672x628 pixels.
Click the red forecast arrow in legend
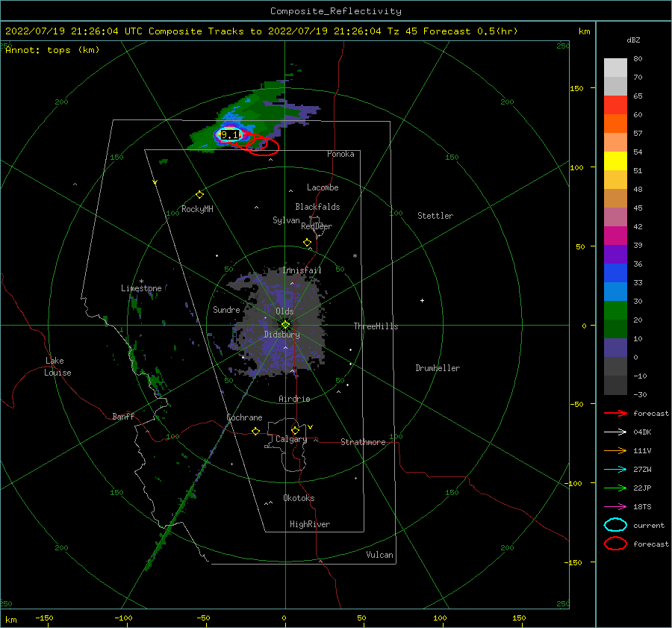coord(615,413)
